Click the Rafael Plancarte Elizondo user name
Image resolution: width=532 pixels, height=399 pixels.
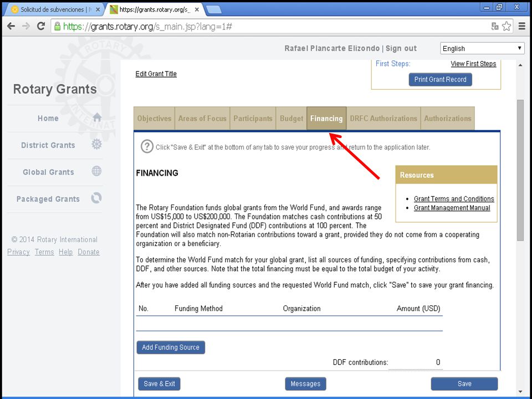332,49
